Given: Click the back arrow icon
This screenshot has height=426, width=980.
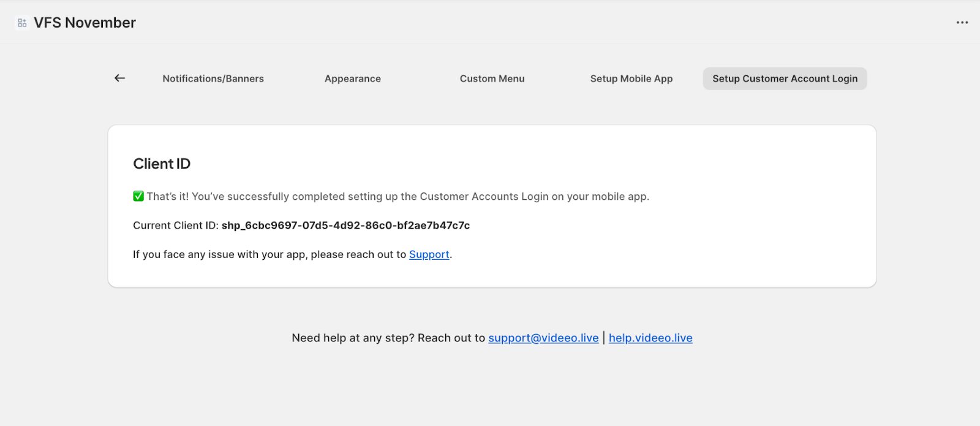Looking at the screenshot, I should (x=119, y=78).
